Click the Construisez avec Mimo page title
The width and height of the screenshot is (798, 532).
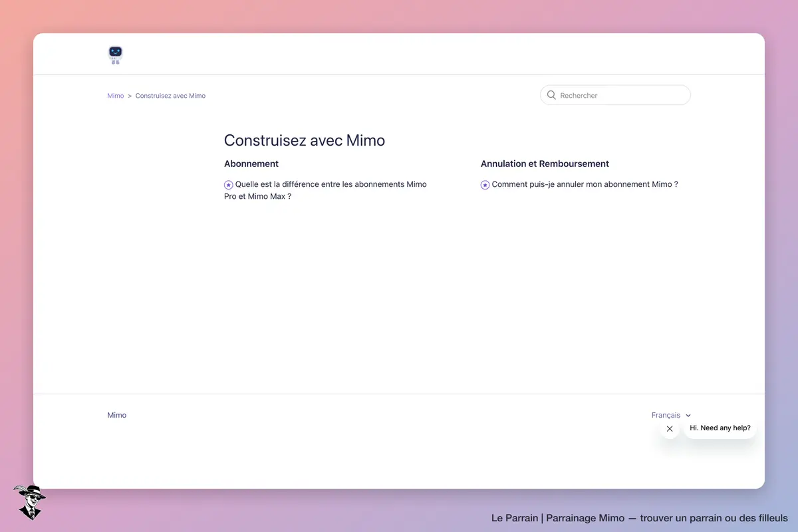[x=305, y=140]
